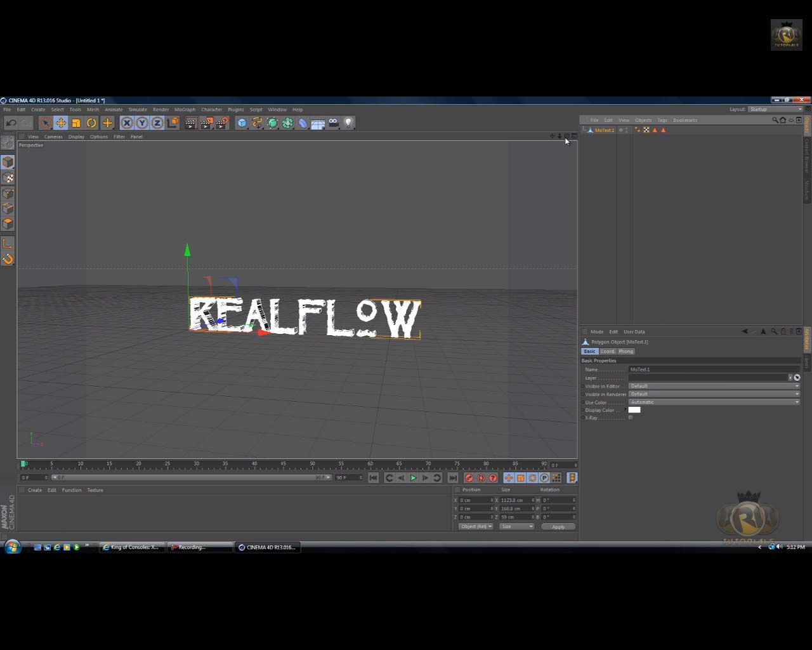Open Visible in Renderer dropdown

(714, 394)
